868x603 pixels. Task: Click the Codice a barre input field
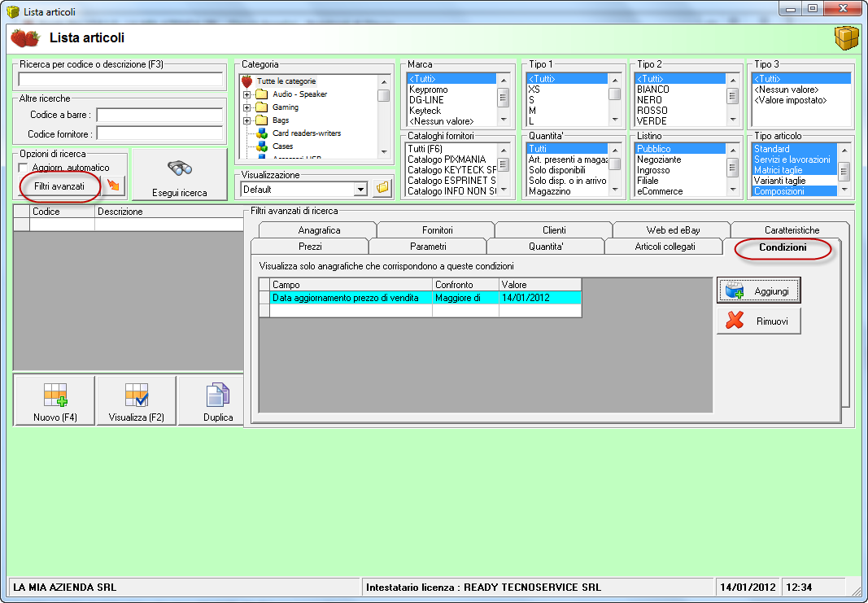pos(160,115)
